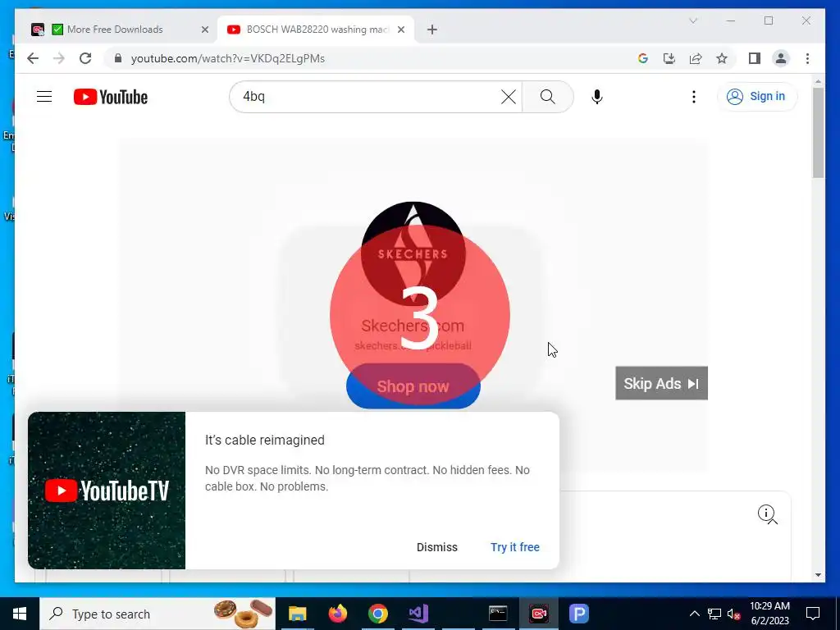Show hidden system tray icons

(x=694, y=614)
